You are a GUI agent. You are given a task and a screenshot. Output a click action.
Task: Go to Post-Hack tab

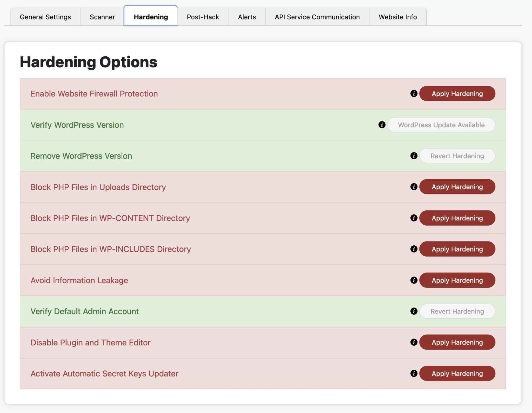click(203, 17)
